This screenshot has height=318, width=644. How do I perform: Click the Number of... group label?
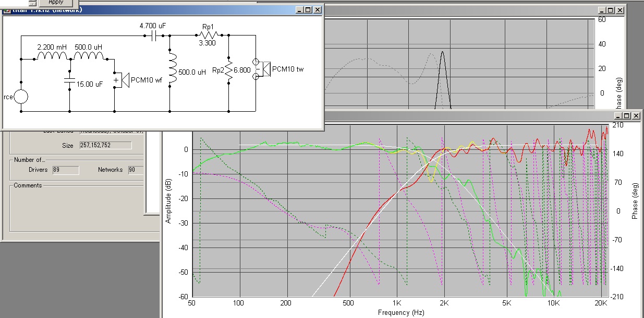29,160
